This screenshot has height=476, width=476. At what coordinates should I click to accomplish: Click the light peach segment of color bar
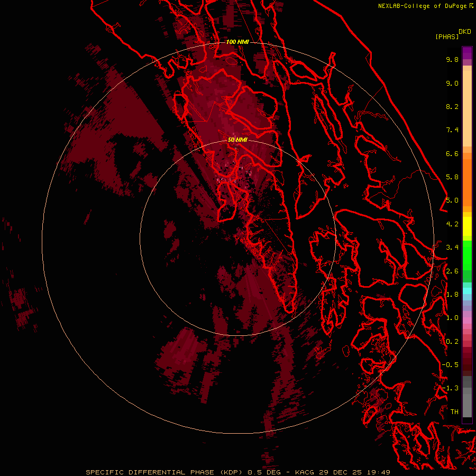click(467, 108)
